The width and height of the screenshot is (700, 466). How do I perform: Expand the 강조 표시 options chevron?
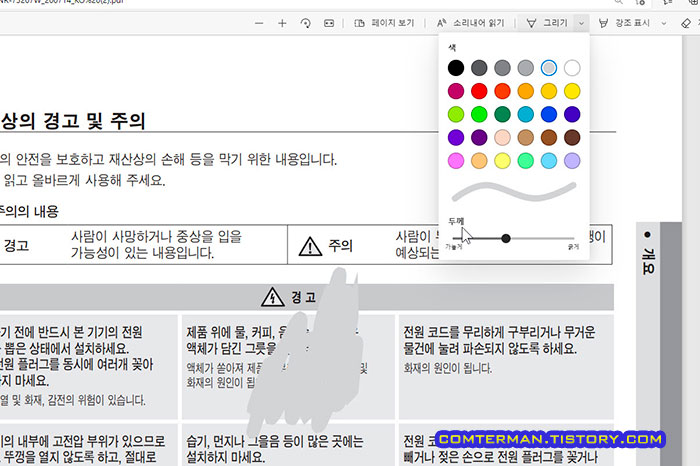[x=664, y=23]
